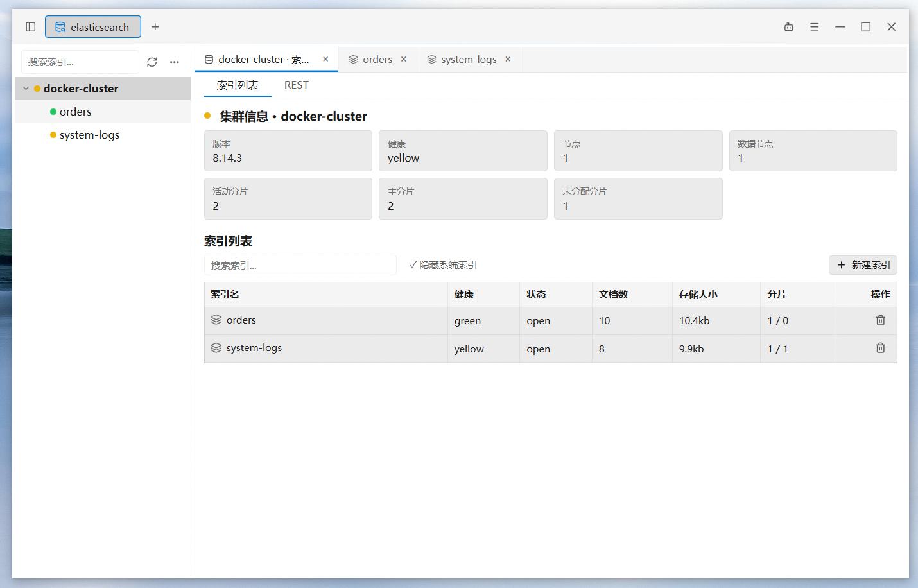Collapse the docker-cluster tree node

(x=26, y=89)
